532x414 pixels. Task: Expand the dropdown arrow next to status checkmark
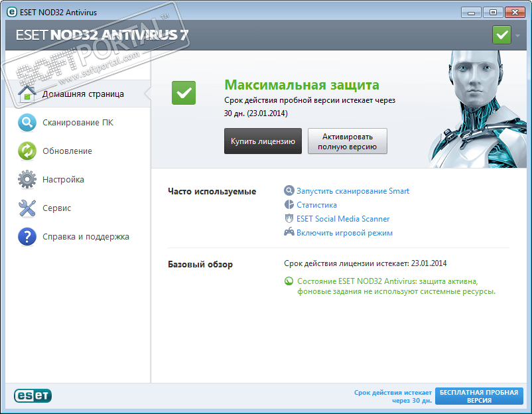click(x=518, y=35)
